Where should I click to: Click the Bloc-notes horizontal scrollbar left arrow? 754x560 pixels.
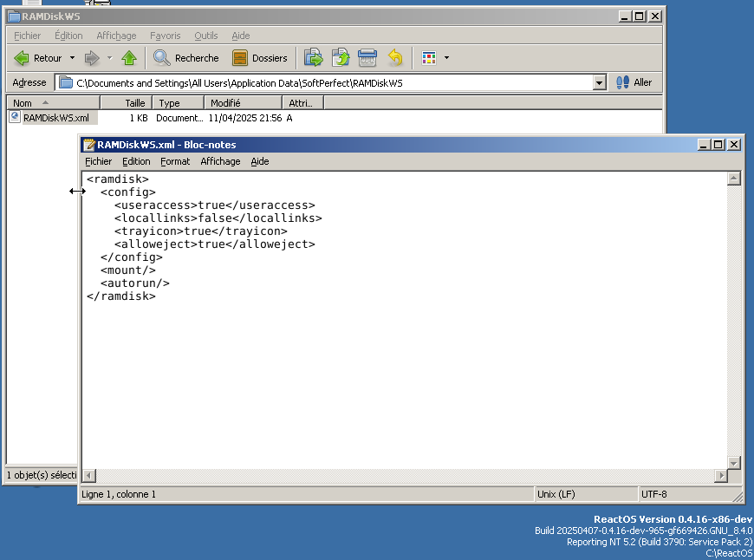[x=88, y=476]
